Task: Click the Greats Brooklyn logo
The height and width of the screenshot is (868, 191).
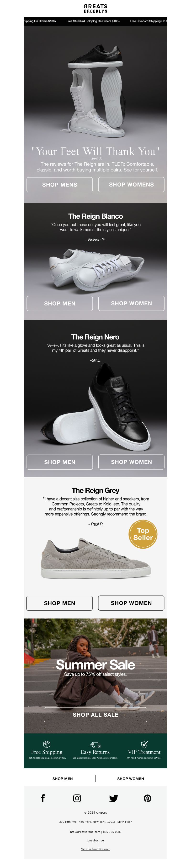Action: [95, 8]
